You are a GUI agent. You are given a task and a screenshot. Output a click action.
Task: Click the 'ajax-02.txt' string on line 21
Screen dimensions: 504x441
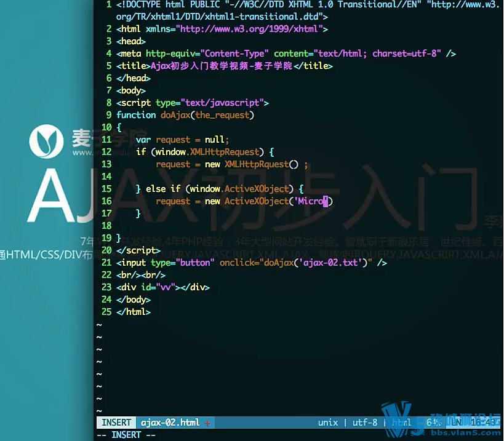tap(330, 263)
